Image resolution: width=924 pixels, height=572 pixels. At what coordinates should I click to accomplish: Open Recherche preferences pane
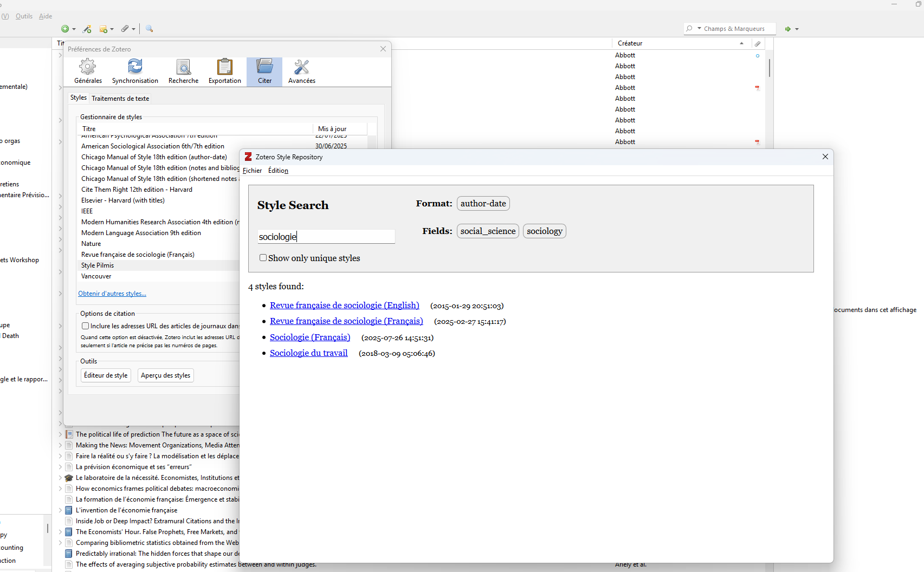184,71
